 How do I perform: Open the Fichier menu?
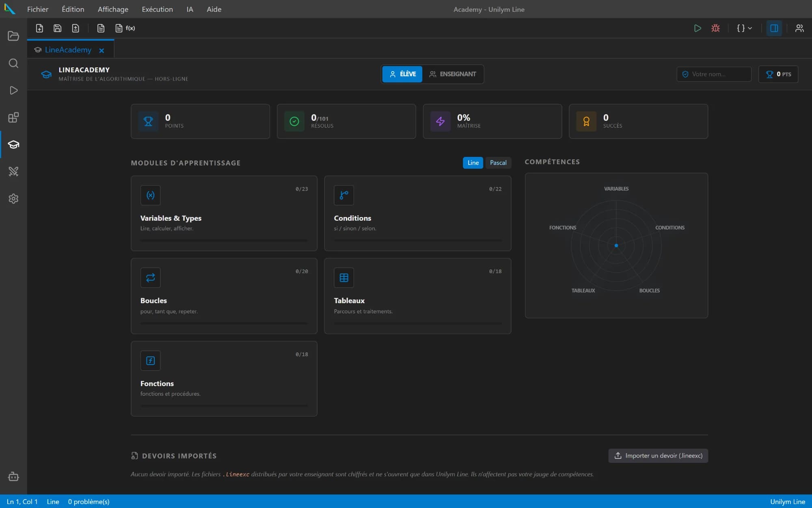pyautogui.click(x=38, y=9)
